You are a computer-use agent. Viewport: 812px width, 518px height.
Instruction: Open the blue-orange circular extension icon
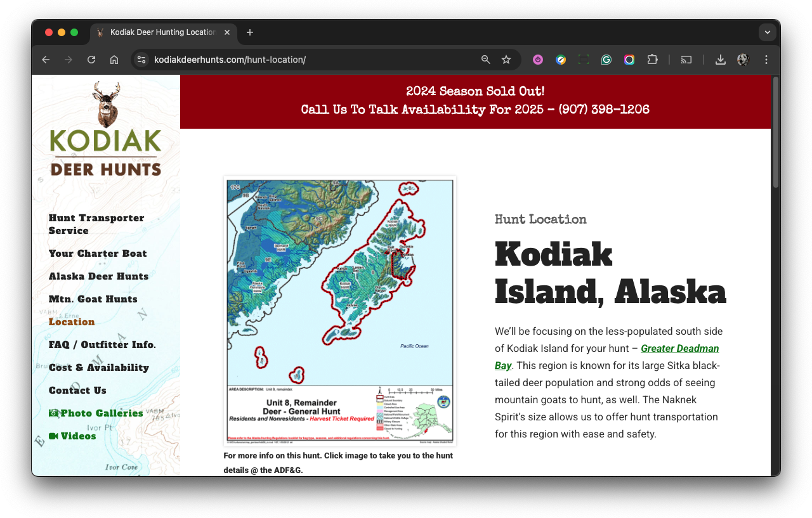tap(561, 60)
